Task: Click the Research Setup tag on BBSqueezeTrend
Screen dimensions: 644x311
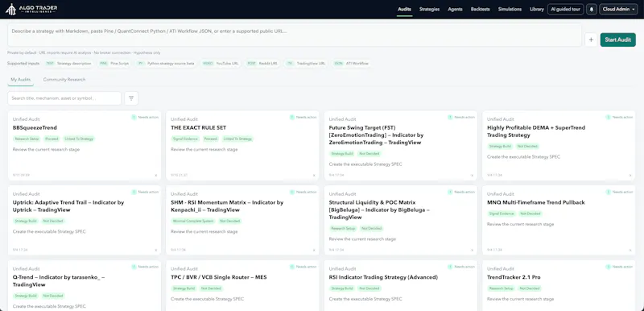Action: pos(27,139)
